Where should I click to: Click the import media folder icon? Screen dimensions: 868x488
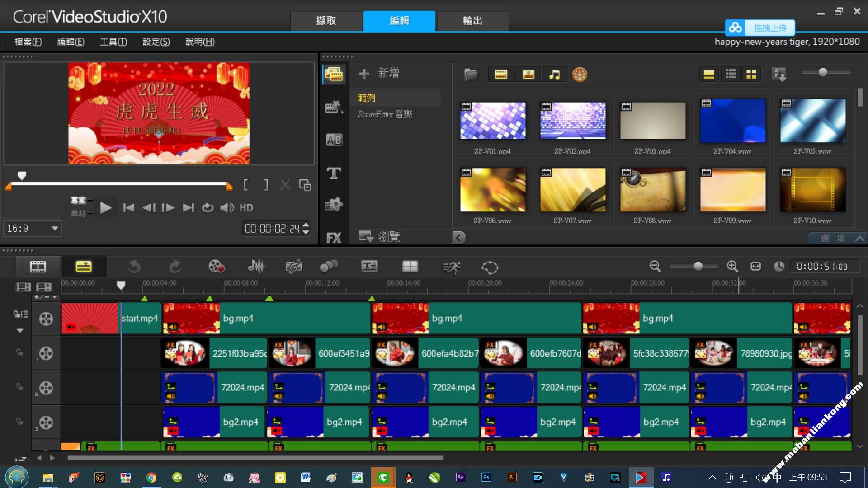point(471,74)
